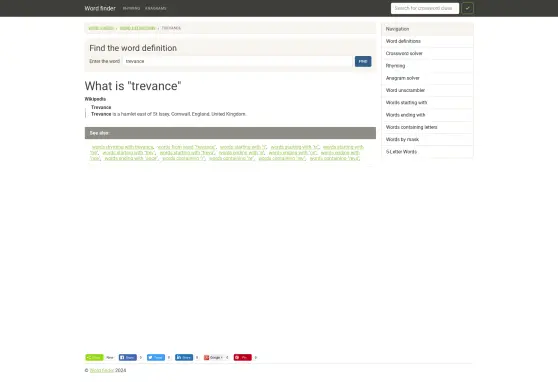This screenshot has height=382, width=558.
Task: Go to Word unscrambler in sidebar
Action: coord(427,90)
